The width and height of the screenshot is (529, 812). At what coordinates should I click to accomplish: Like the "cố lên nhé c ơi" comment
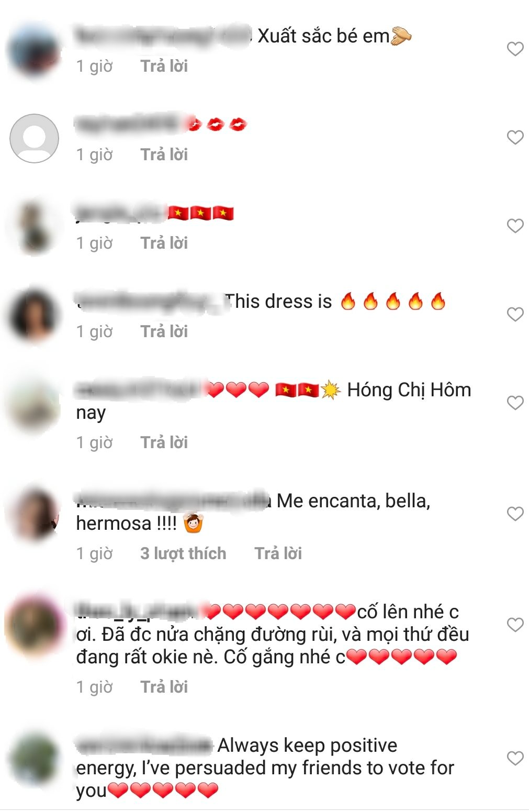(x=515, y=625)
